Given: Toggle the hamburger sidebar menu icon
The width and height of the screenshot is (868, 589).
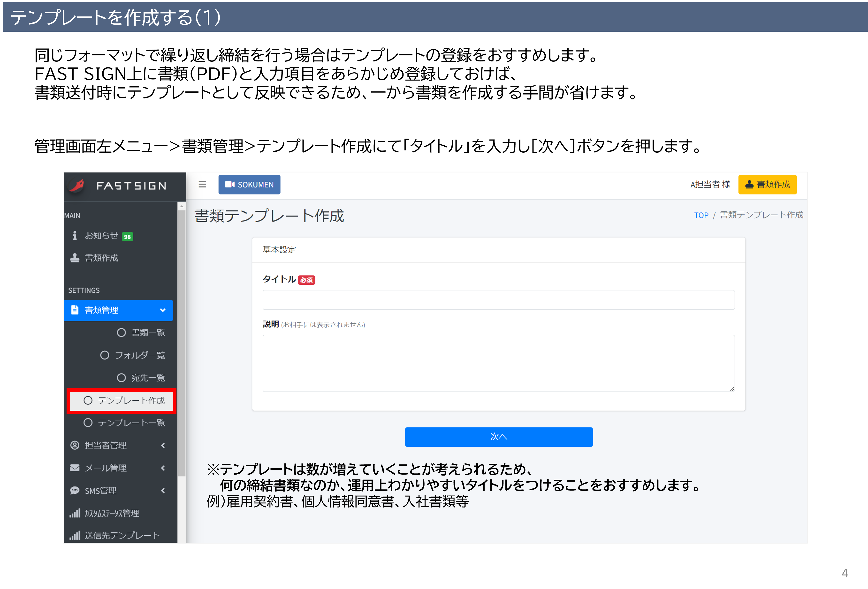Looking at the screenshot, I should pos(202,184).
